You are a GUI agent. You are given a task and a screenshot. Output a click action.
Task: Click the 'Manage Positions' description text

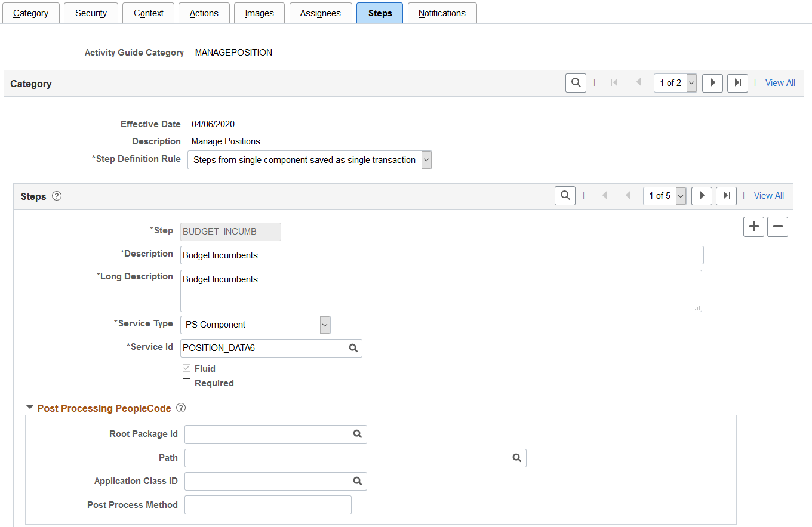[x=226, y=141]
